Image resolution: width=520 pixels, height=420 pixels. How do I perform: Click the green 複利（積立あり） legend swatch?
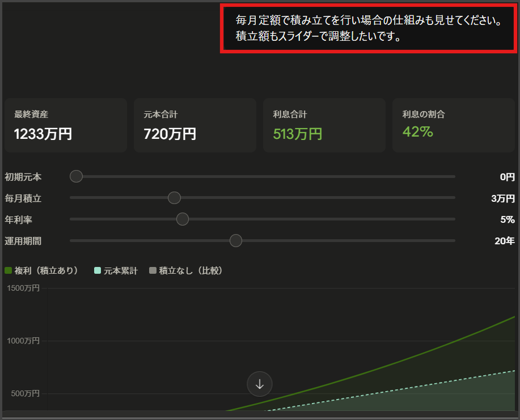9,271
